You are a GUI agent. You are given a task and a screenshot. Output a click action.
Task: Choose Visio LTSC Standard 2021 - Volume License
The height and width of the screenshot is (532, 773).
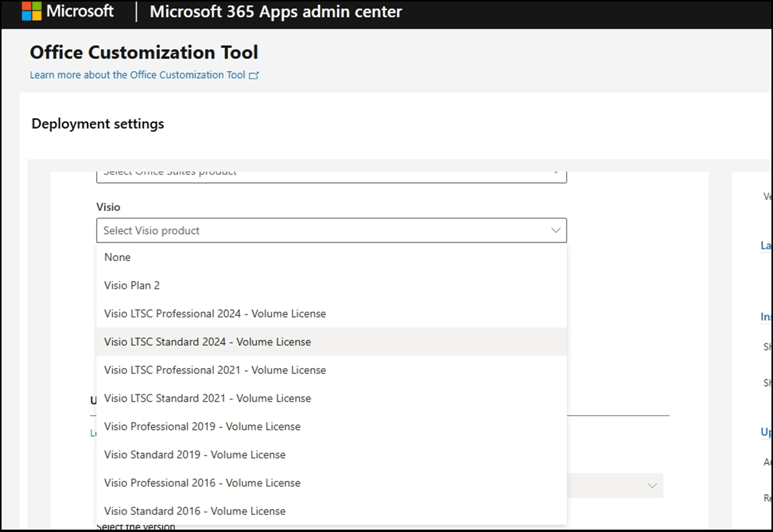[207, 398]
